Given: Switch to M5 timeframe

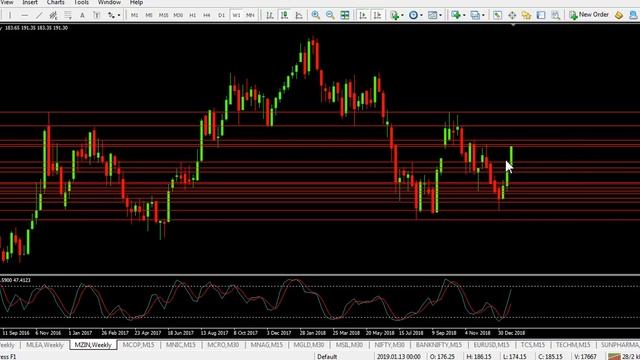Looking at the screenshot, I should pos(149,15).
